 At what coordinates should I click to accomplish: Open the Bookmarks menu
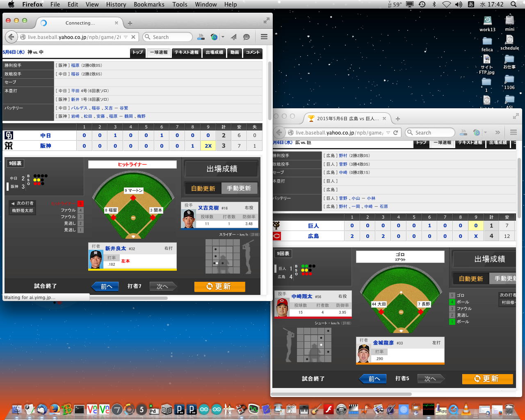[149, 5]
